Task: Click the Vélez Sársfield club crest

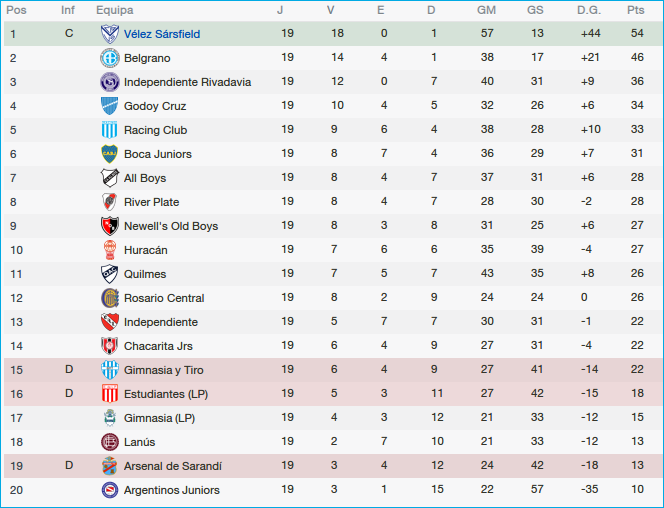Action: [x=110, y=34]
